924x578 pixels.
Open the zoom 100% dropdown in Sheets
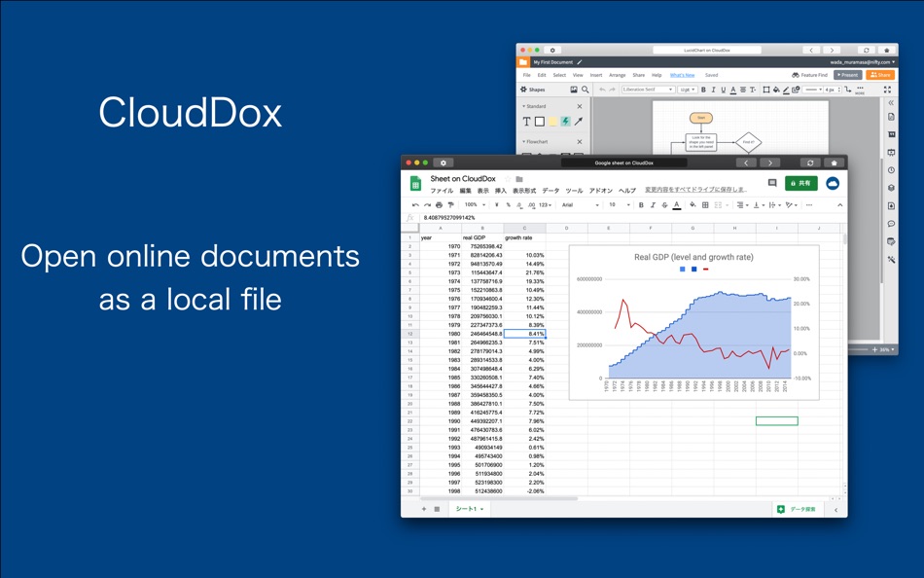(475, 205)
